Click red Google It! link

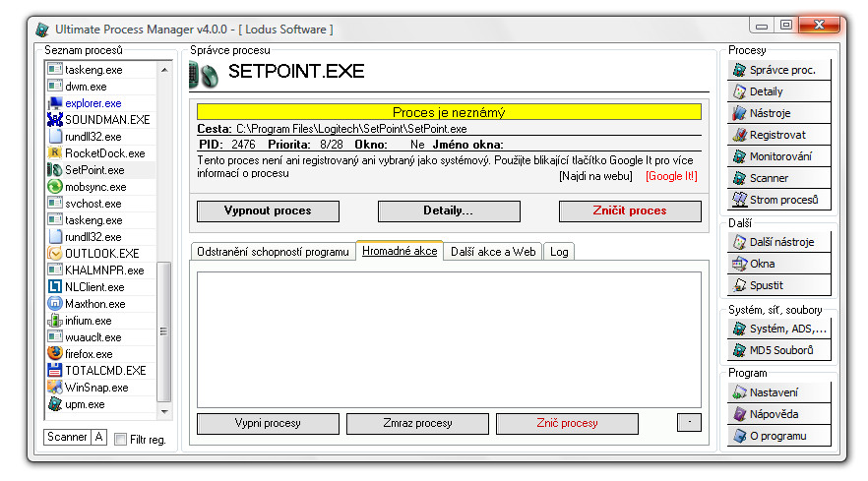tap(671, 176)
